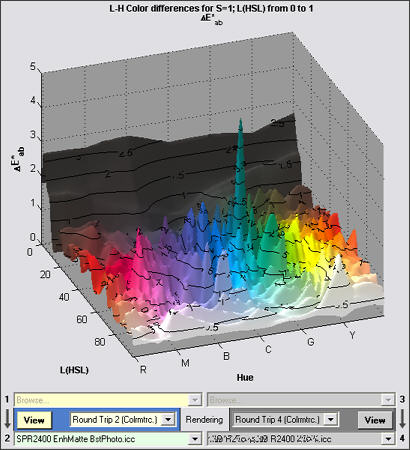This screenshot has width=410, height=450.
Task: Click the C hue tick label
Action: (x=268, y=349)
